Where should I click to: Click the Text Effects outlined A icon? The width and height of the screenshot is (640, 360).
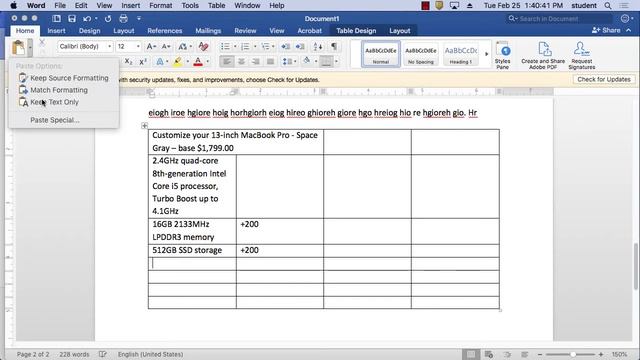pyautogui.click(x=160, y=62)
